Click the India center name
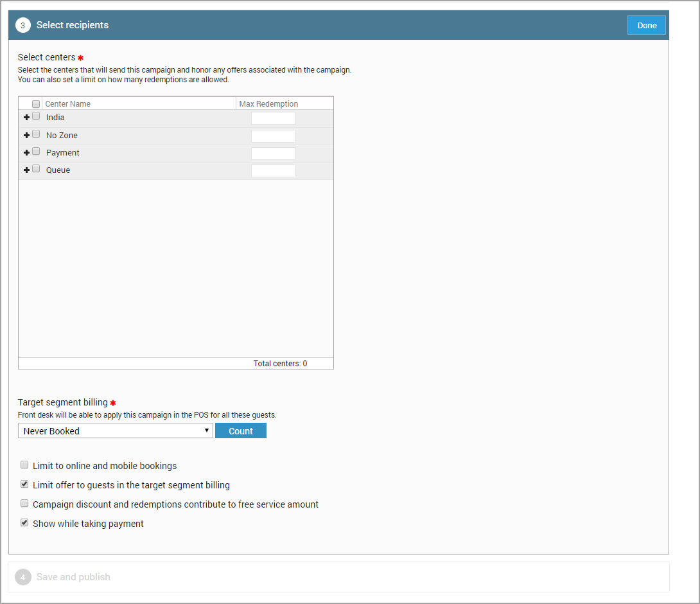Screen dimensions: 700x604 [55, 117]
